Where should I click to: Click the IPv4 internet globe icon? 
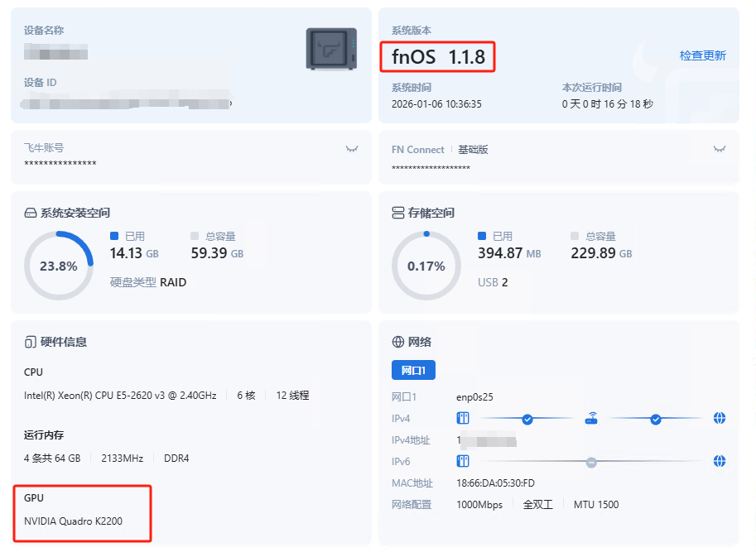point(719,418)
